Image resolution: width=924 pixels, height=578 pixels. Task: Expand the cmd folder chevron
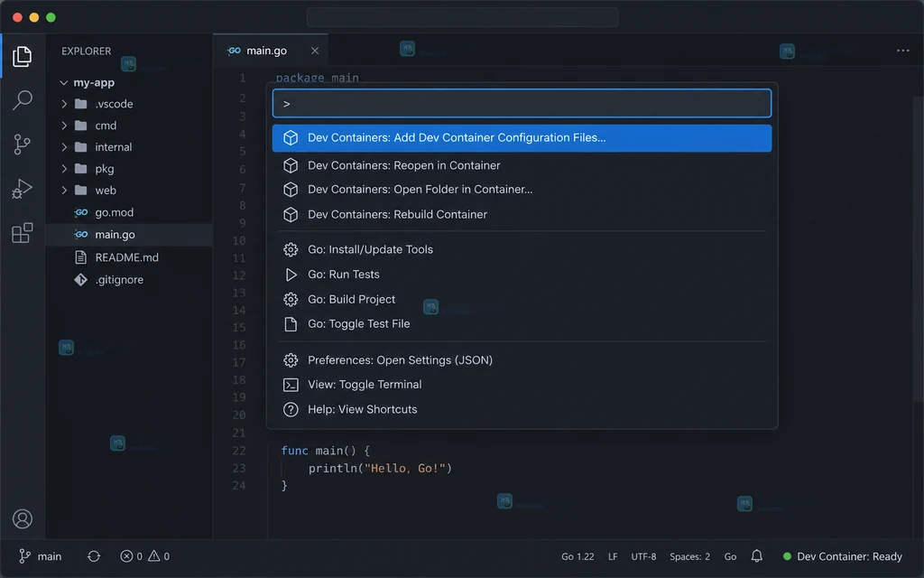pyautogui.click(x=64, y=126)
